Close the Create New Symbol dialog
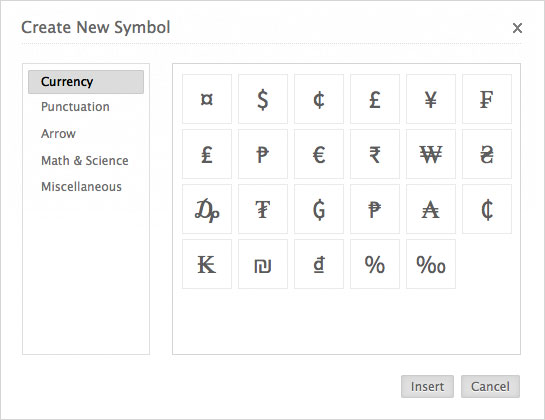Viewport: 545px width, 420px height. [x=517, y=28]
